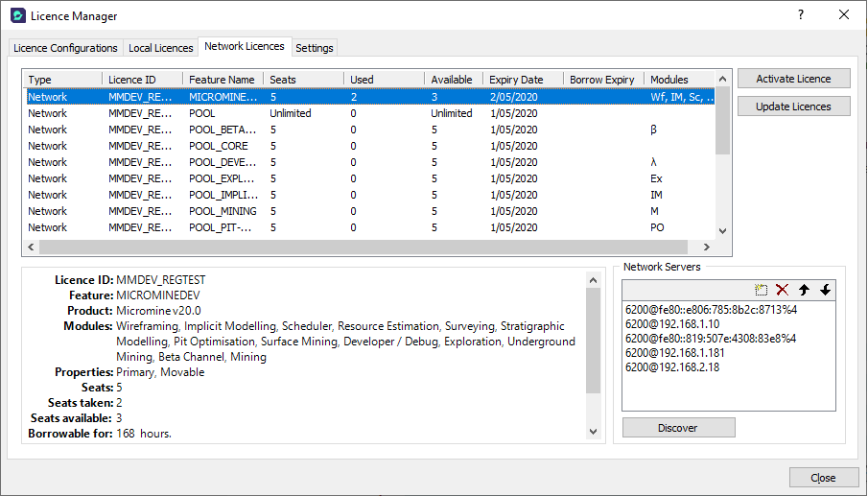Click the Licence Manager app icon
The width and height of the screenshot is (868, 496).
coord(17,15)
